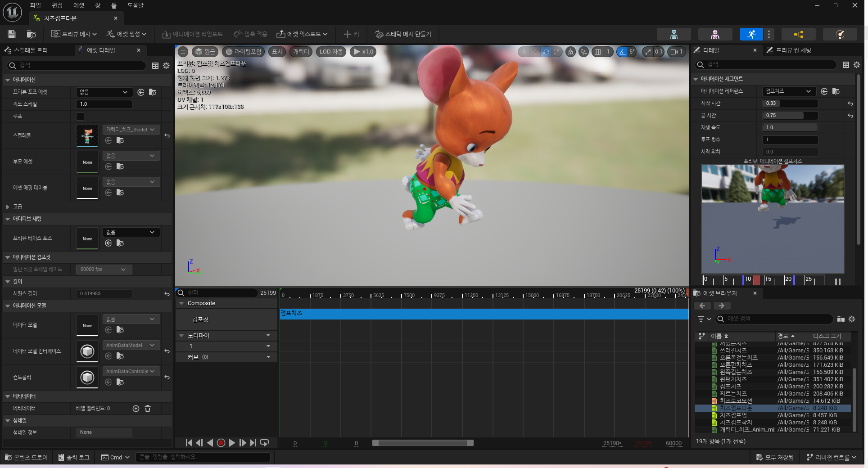Click the 캐릭터 viewport button
Image resolution: width=868 pixels, height=468 pixels.
(x=301, y=52)
